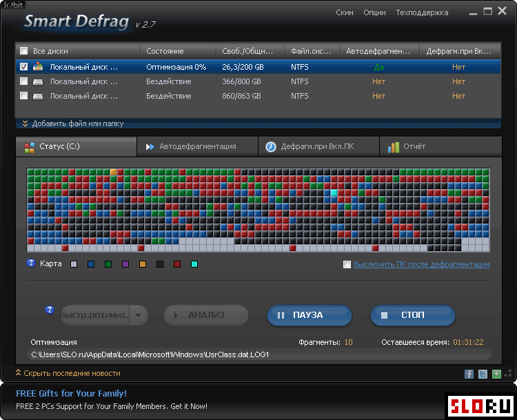Click the purple legend swatch
This screenshot has width=517, height=420.
(x=125, y=264)
